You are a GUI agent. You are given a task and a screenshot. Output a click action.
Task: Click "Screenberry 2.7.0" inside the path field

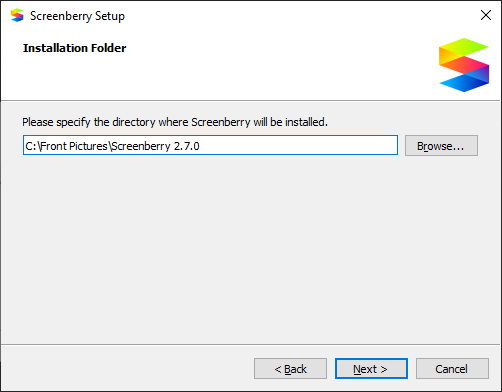tap(155, 146)
